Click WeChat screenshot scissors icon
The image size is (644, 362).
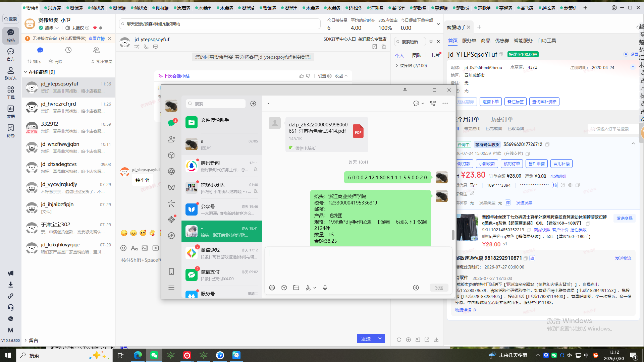[x=308, y=288]
